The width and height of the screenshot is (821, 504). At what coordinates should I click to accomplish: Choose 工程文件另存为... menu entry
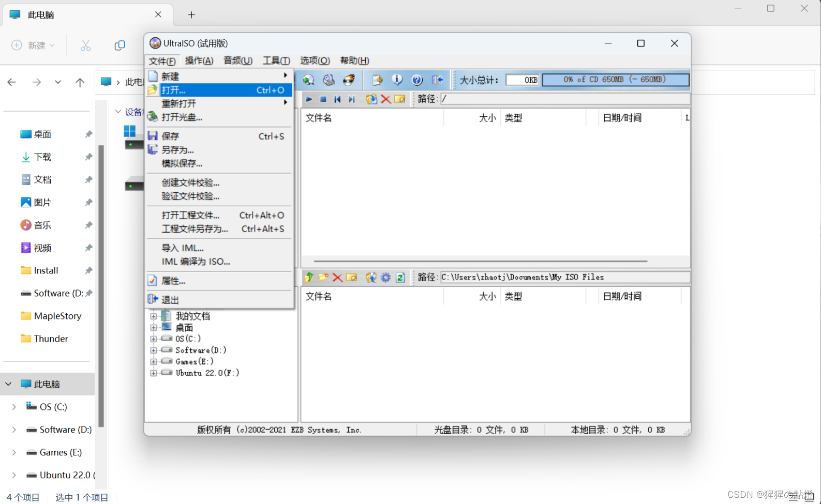click(x=219, y=228)
